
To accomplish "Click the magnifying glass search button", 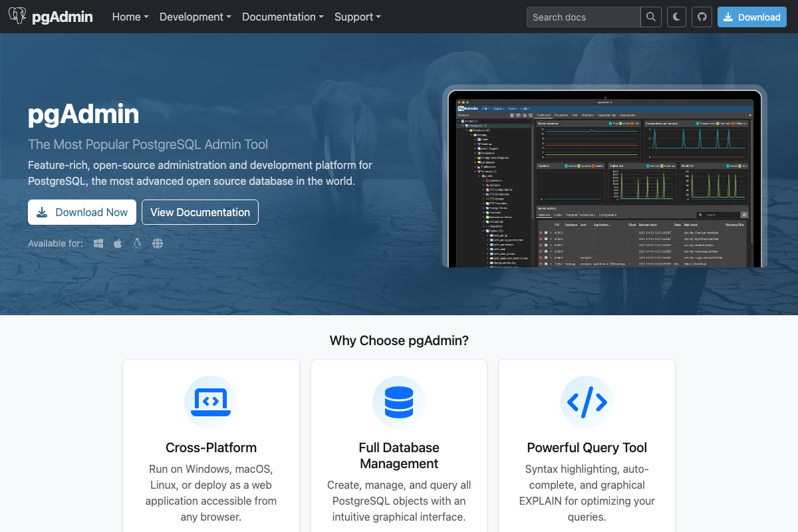I will (651, 17).
